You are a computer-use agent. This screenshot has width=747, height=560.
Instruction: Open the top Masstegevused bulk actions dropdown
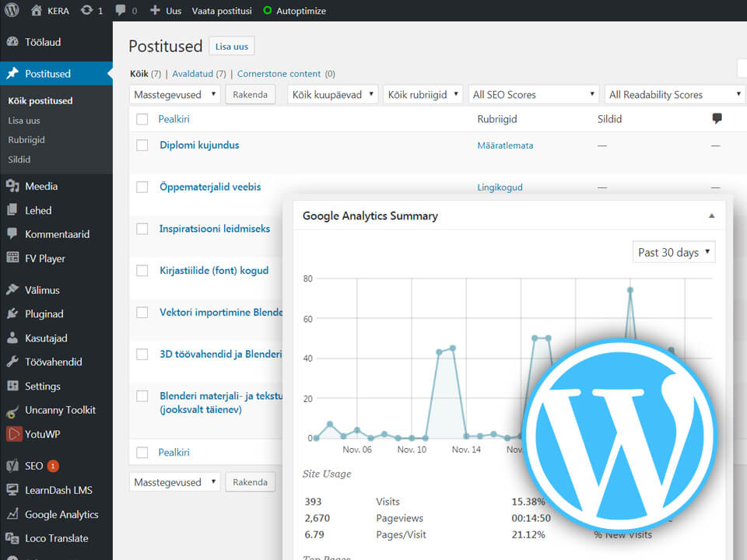click(x=175, y=94)
